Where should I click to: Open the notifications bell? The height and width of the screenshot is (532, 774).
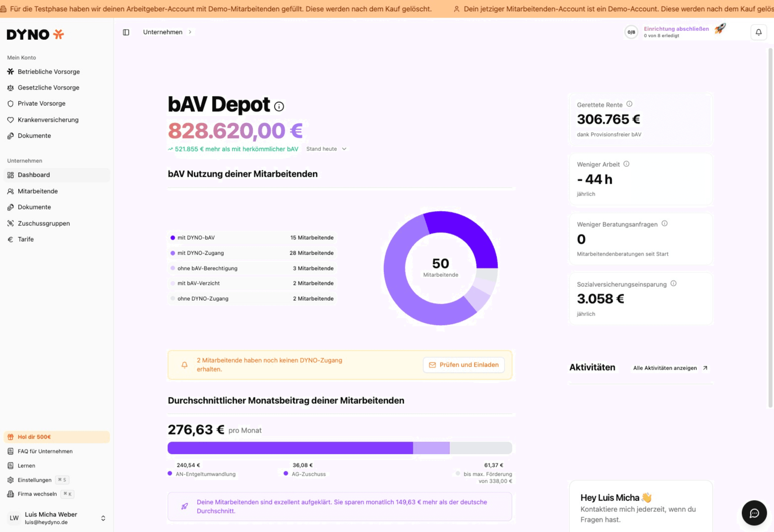(x=758, y=32)
